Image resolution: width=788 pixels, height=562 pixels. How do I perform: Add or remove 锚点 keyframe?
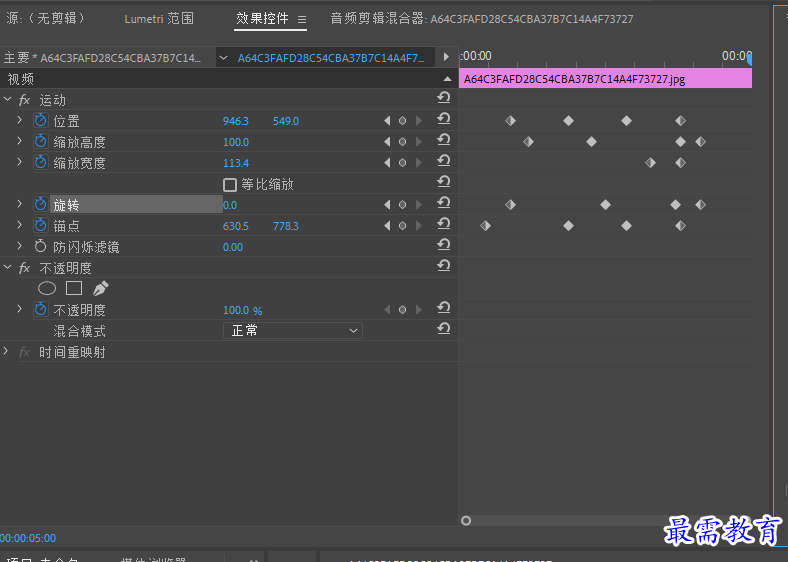pyautogui.click(x=403, y=226)
